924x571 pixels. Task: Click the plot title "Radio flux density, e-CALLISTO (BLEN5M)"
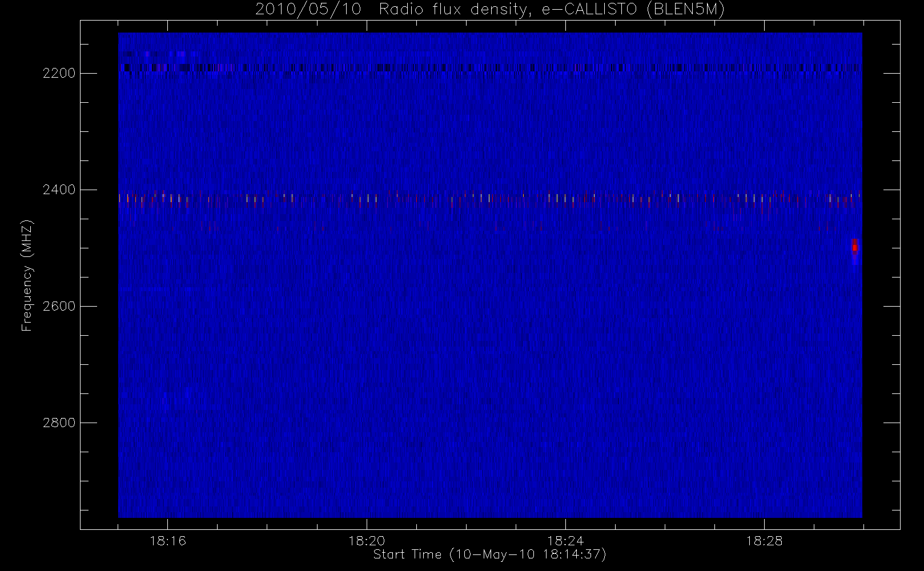[x=552, y=10]
